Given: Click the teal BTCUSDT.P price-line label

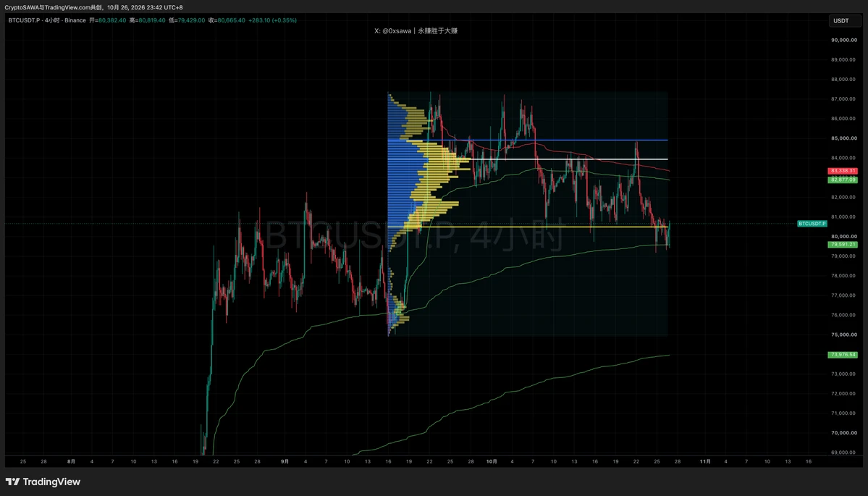Looking at the screenshot, I should (812, 224).
